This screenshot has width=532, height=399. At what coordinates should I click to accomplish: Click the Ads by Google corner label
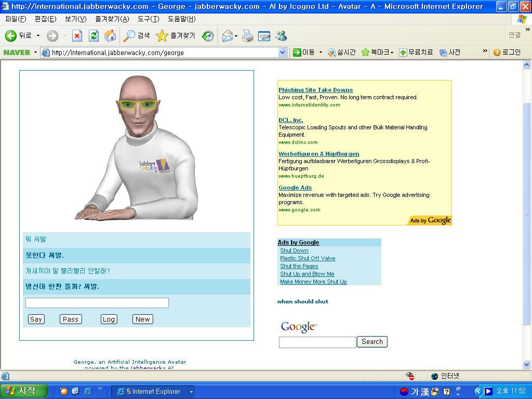point(430,220)
